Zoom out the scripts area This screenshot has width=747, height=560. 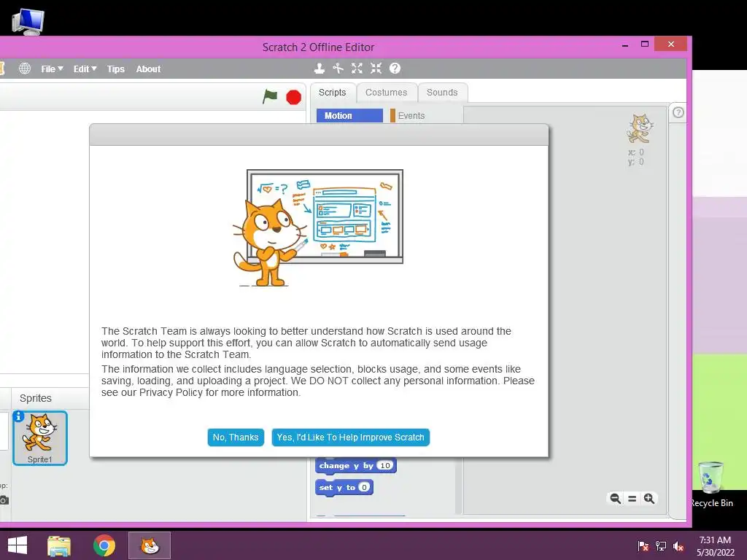coord(615,499)
